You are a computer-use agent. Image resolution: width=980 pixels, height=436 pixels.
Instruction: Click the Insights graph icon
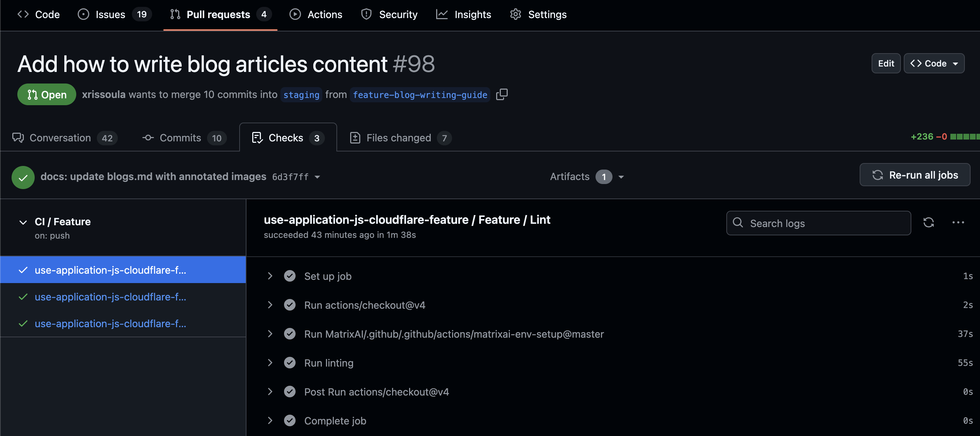tap(442, 14)
